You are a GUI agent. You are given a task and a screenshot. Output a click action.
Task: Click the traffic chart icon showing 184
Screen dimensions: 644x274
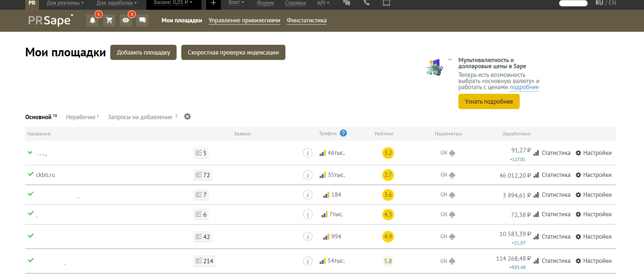coord(326,195)
